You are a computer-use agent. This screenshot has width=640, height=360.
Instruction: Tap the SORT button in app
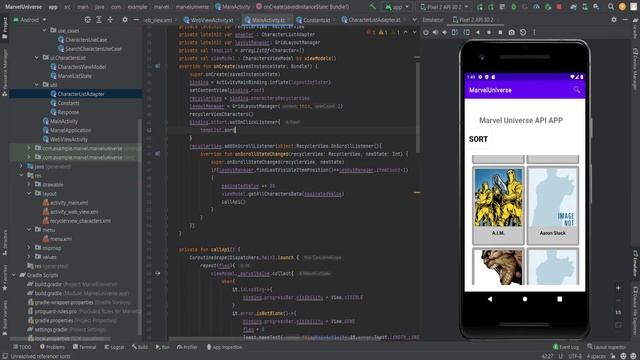click(x=478, y=139)
